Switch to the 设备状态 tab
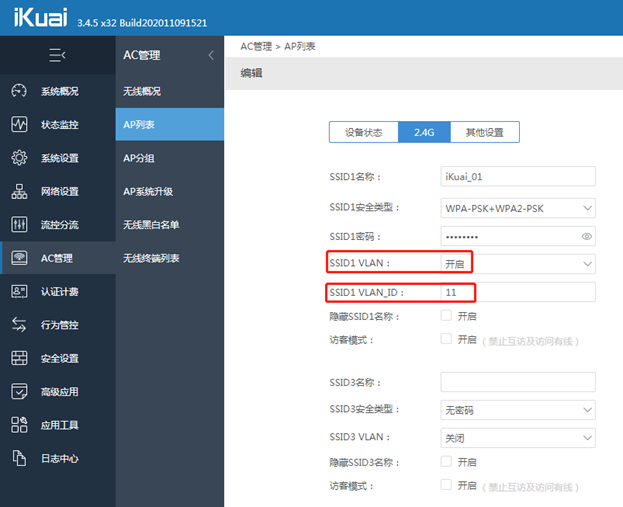Image resolution: width=623 pixels, height=507 pixels. 364,133
